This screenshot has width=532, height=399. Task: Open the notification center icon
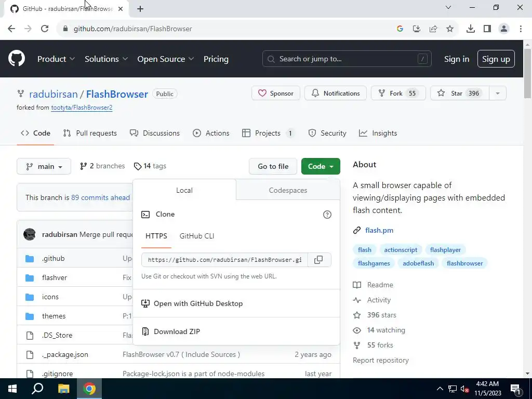tap(515, 389)
